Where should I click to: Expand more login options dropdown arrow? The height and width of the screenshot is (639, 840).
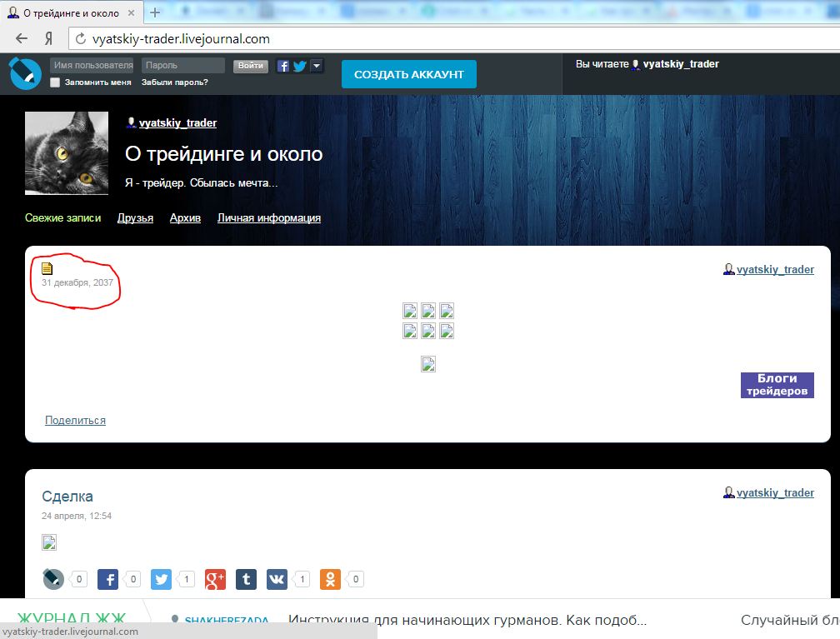317,66
